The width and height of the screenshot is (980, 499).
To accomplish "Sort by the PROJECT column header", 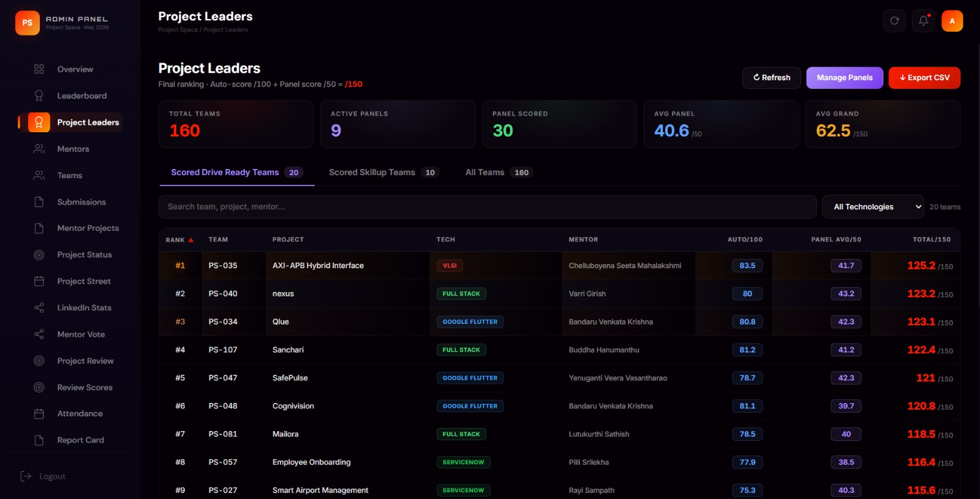I will pyautogui.click(x=288, y=240).
